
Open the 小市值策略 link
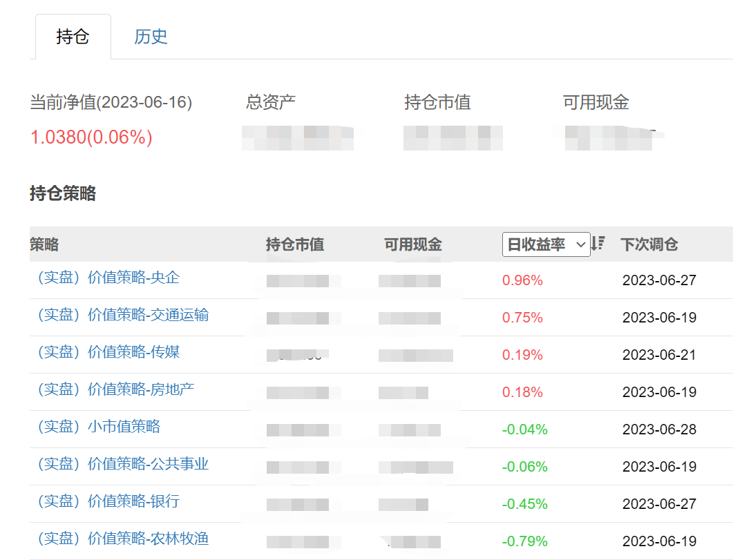click(99, 427)
